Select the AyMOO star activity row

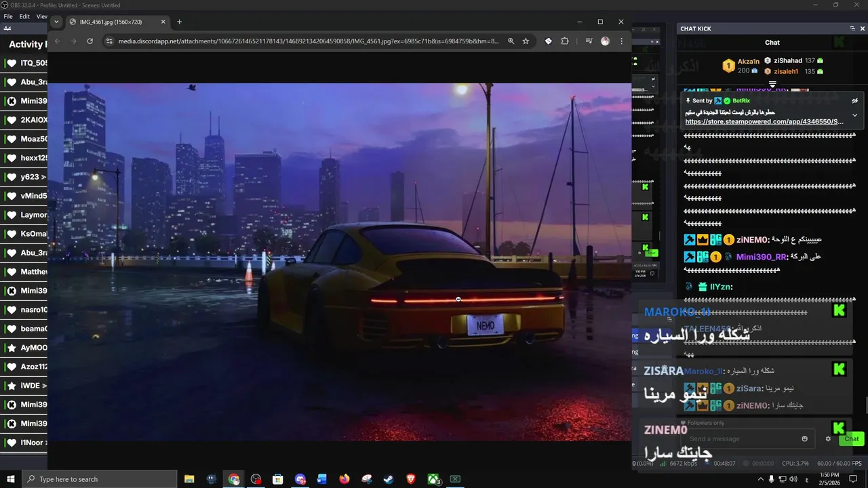[x=24, y=348]
